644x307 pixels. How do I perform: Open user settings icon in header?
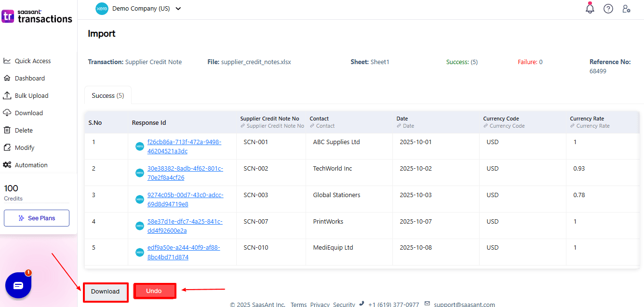point(626,9)
